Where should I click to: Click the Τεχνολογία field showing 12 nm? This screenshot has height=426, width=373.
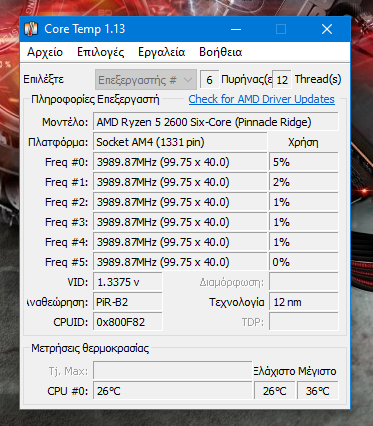(304, 302)
